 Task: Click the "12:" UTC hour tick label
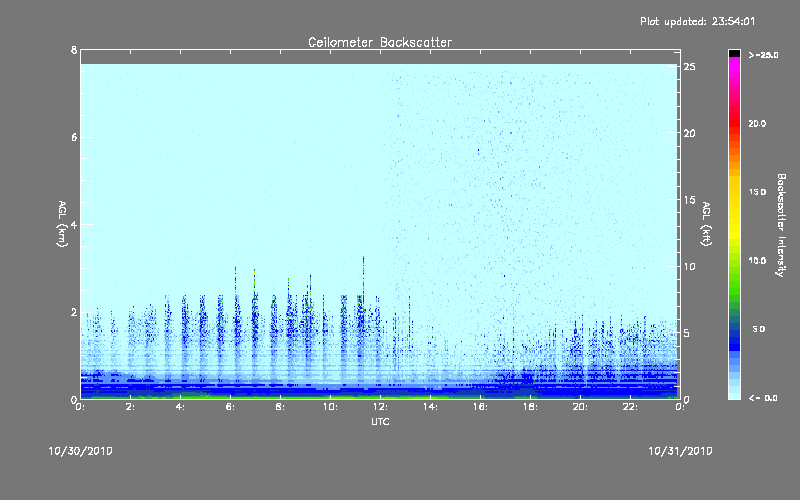380,407
